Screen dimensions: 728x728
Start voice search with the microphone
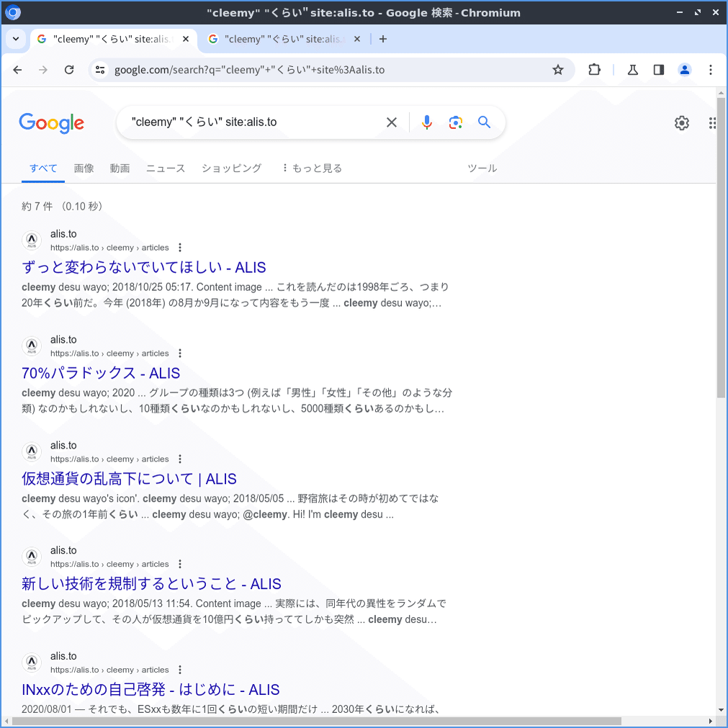click(x=427, y=122)
